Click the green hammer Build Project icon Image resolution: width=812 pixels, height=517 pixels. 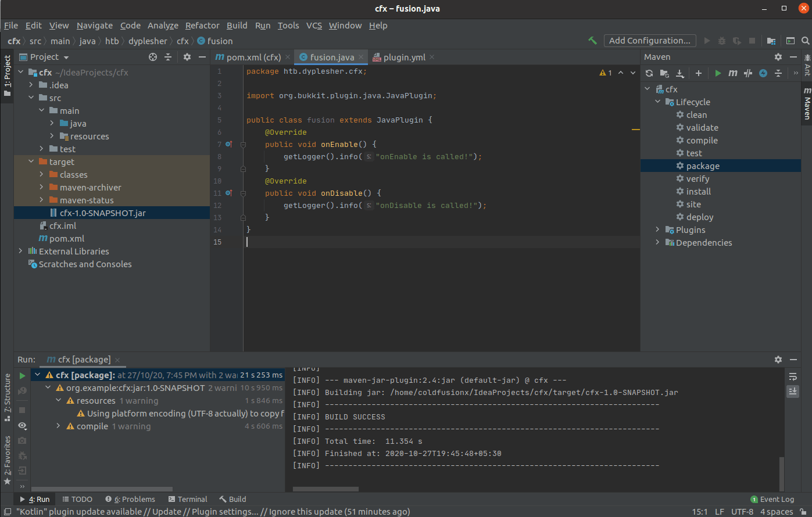point(592,41)
